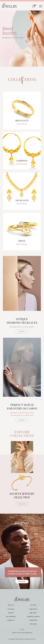Select the gold bracelet product image
44x644 pixels.
(22, 108)
